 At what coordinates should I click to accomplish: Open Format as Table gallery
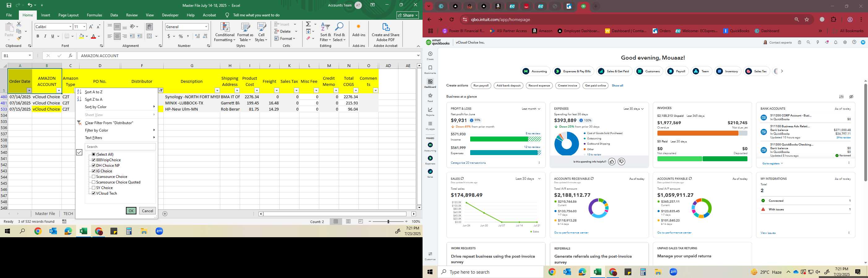245,32
